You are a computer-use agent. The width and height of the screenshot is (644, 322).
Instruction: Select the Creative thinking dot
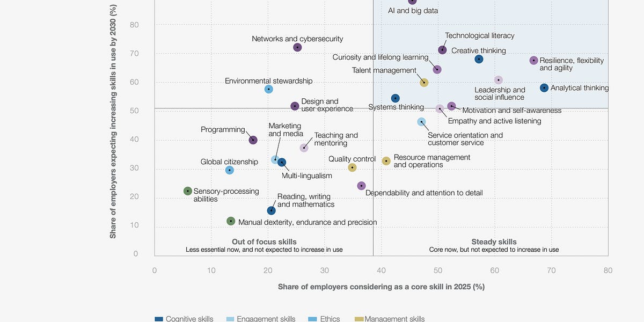pos(479,59)
